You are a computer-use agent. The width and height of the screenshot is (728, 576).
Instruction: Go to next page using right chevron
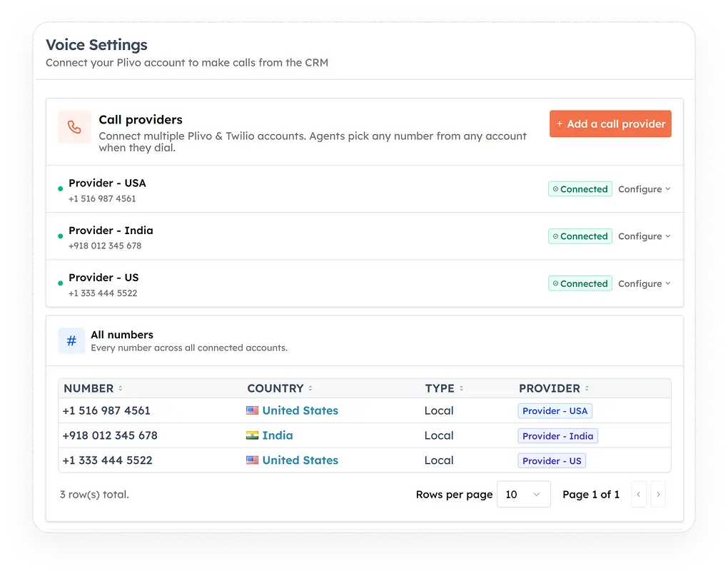[x=658, y=495]
